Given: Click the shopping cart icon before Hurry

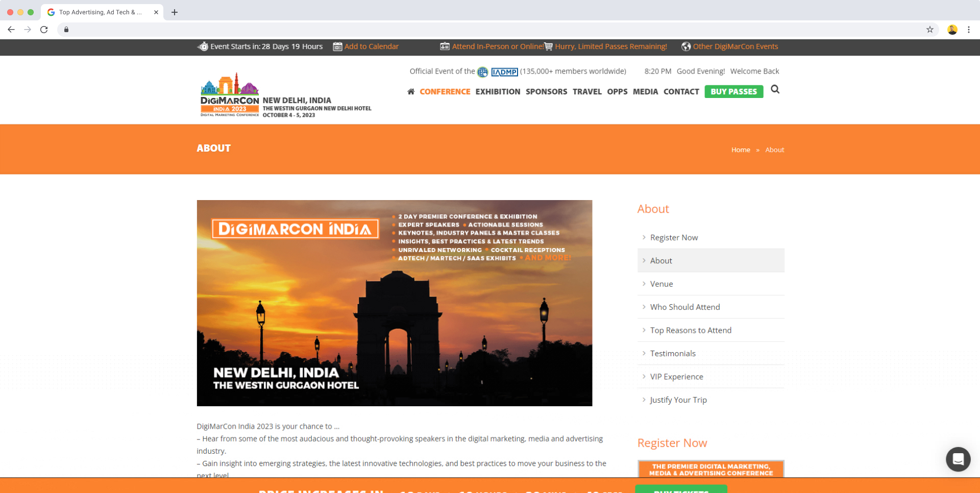Looking at the screenshot, I should pyautogui.click(x=549, y=46).
